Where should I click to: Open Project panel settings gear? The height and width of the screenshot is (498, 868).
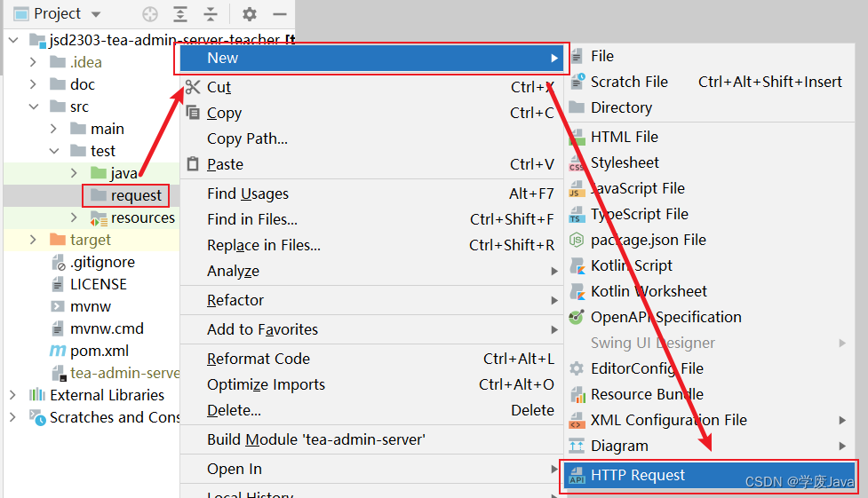(250, 14)
